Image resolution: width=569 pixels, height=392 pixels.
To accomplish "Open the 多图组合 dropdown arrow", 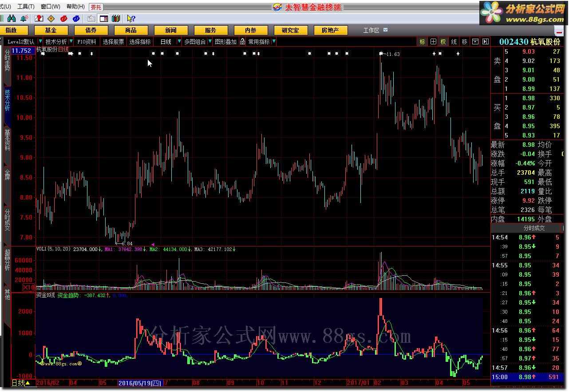I will tap(210, 42).
